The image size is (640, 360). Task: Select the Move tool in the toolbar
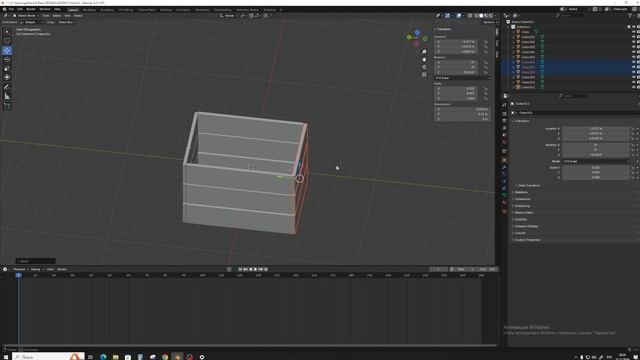pyautogui.click(x=7, y=51)
